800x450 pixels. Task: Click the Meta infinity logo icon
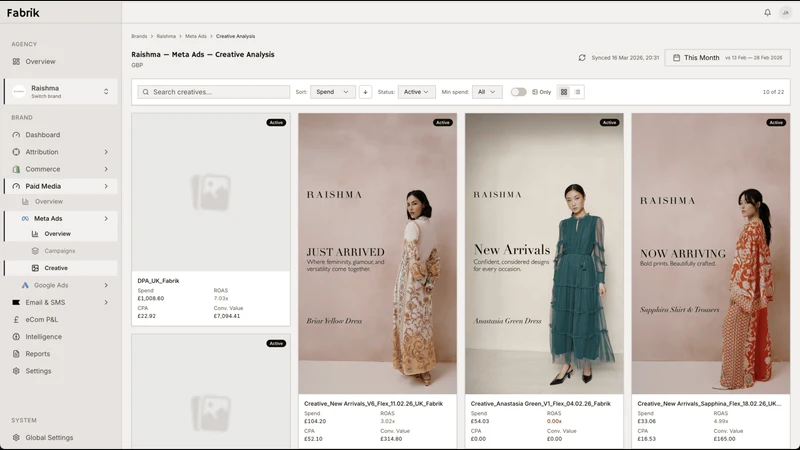(x=25, y=218)
